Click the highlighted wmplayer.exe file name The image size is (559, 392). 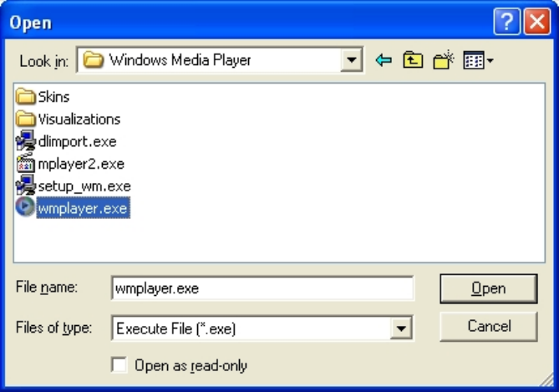pos(83,208)
